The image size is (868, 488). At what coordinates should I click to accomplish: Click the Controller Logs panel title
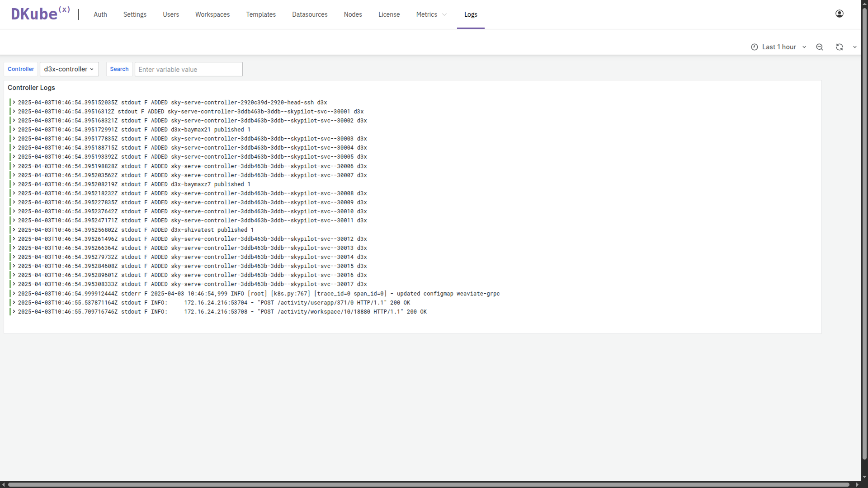(31, 88)
